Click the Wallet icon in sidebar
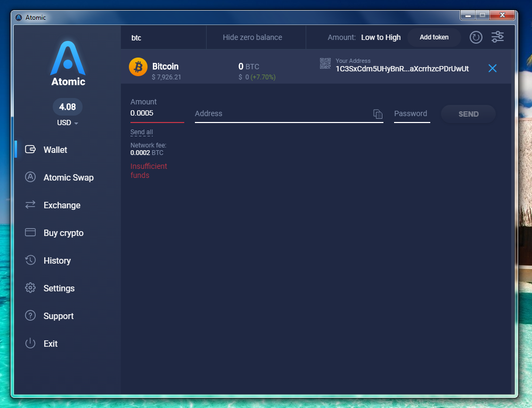 [30, 149]
